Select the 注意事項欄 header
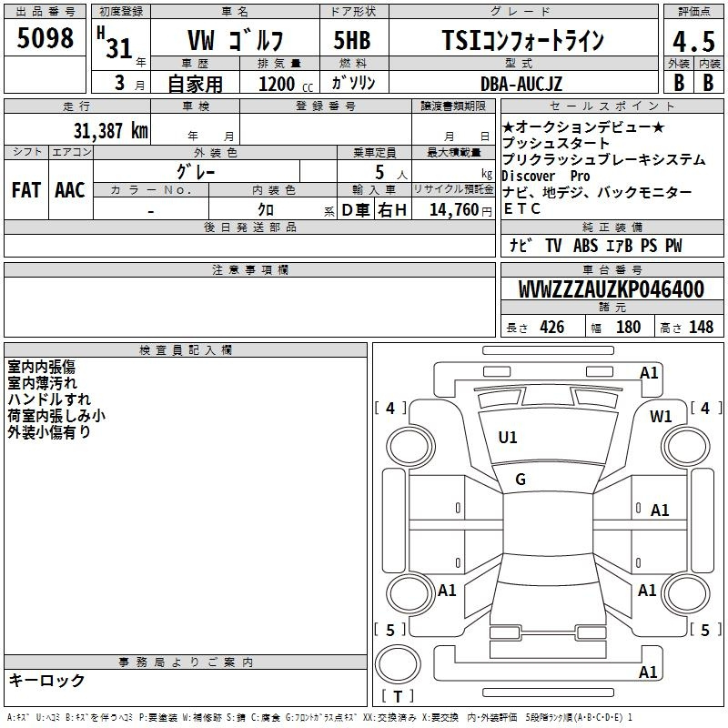Screen dimensions: 728x728 [x=249, y=269]
